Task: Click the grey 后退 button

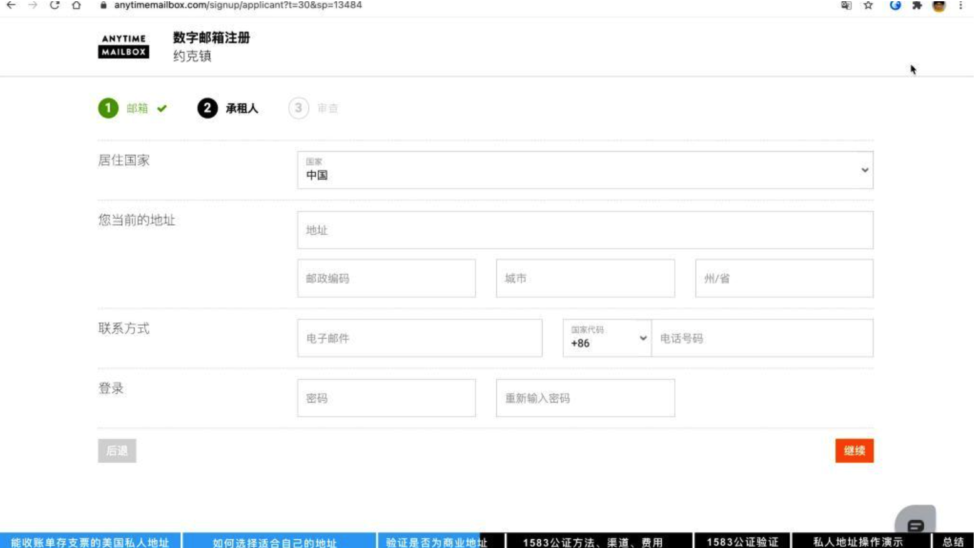Action: (x=117, y=451)
